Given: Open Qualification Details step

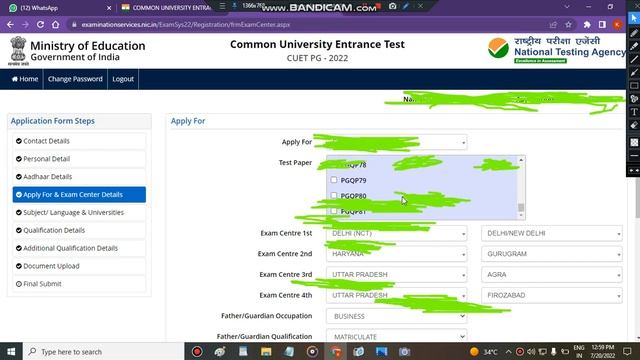Looking at the screenshot, I should (x=79, y=230).
